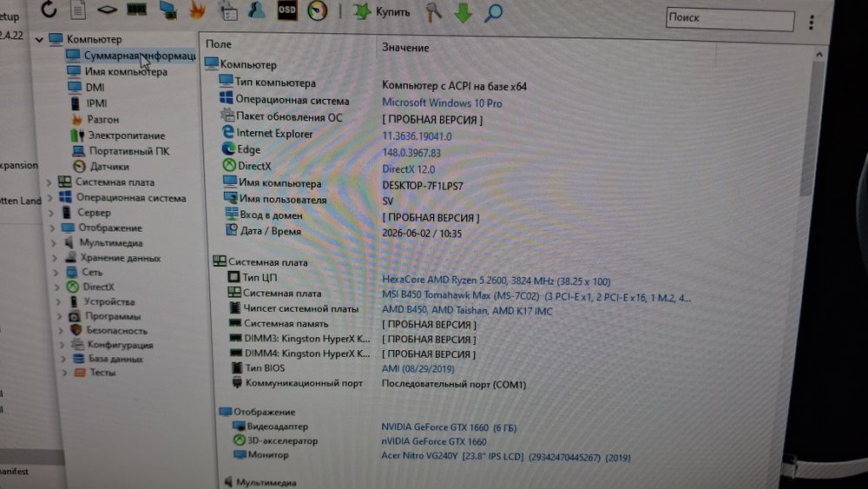The width and height of the screenshot is (868, 489).
Task: Click the scrollbar up arrow
Action: pos(819,54)
